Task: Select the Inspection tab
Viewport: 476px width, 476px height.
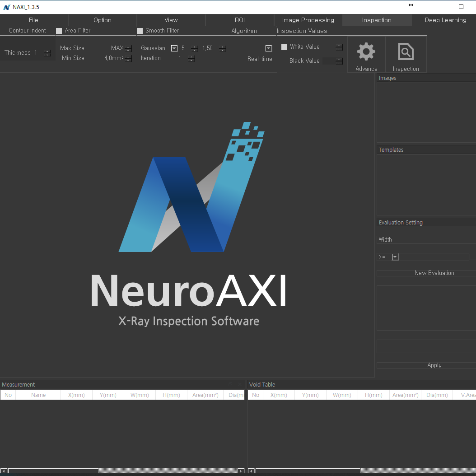Action: click(377, 20)
